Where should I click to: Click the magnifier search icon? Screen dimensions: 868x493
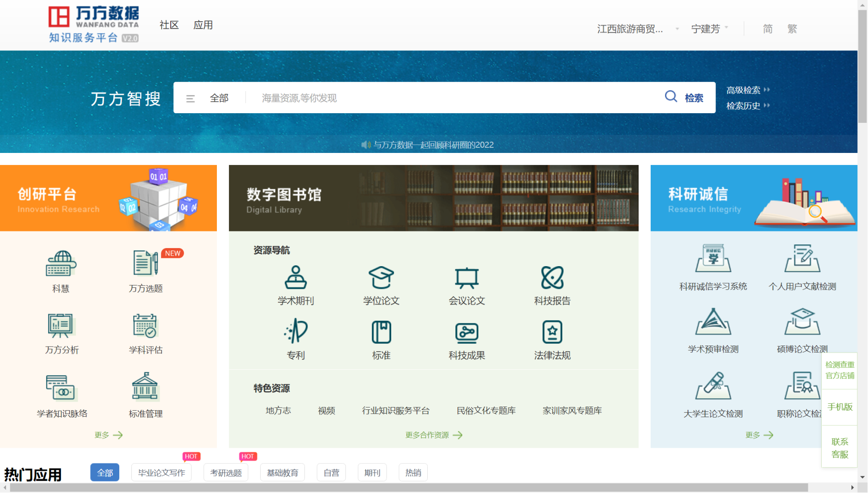(x=671, y=96)
